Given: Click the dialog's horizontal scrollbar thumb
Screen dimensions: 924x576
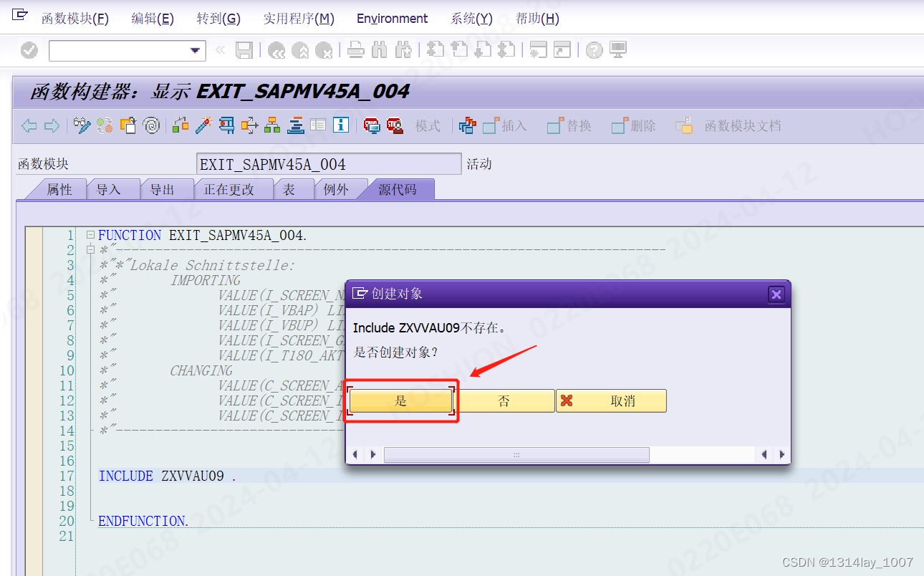Looking at the screenshot, I should [516, 455].
